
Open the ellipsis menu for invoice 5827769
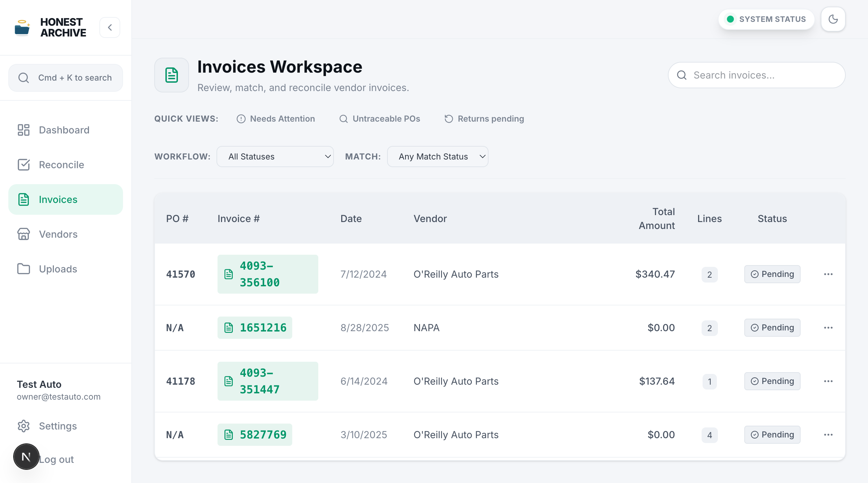click(x=828, y=435)
